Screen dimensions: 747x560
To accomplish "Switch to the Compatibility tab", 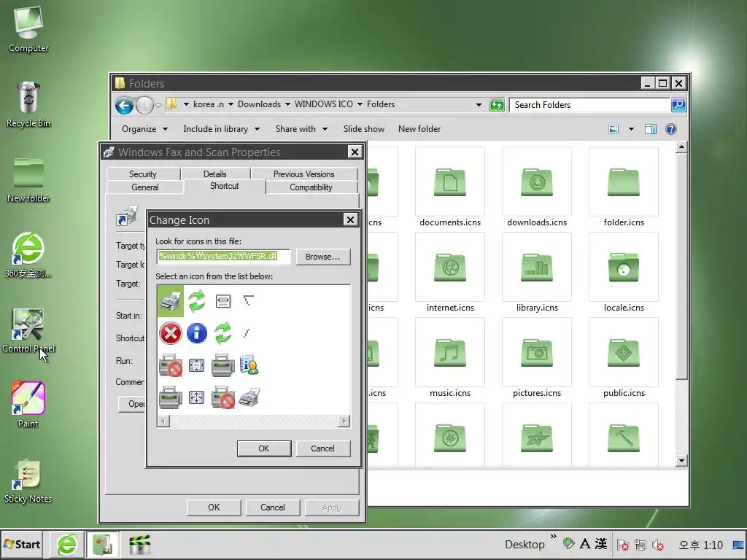I will coord(311,187).
